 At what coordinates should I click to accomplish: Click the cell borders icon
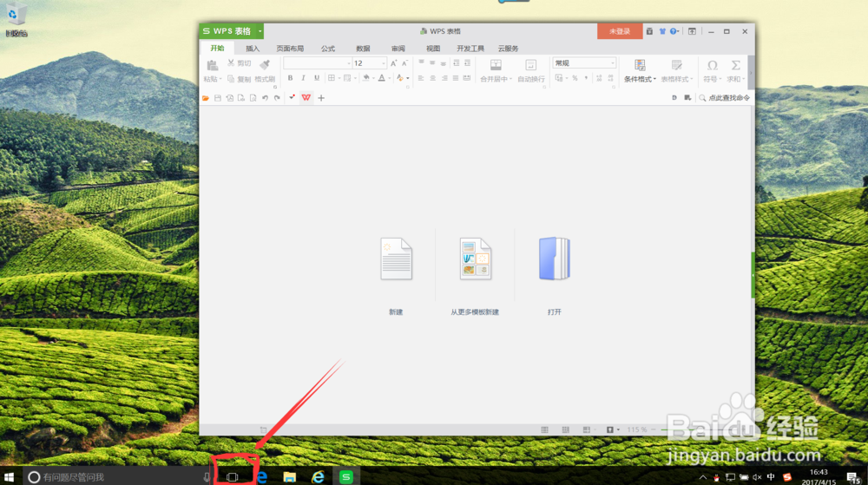point(331,78)
